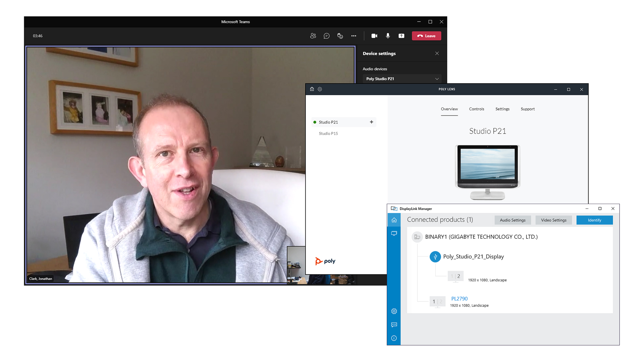This screenshot has height=362, width=644.
Task: Show participants in Teams meeting
Action: click(313, 36)
